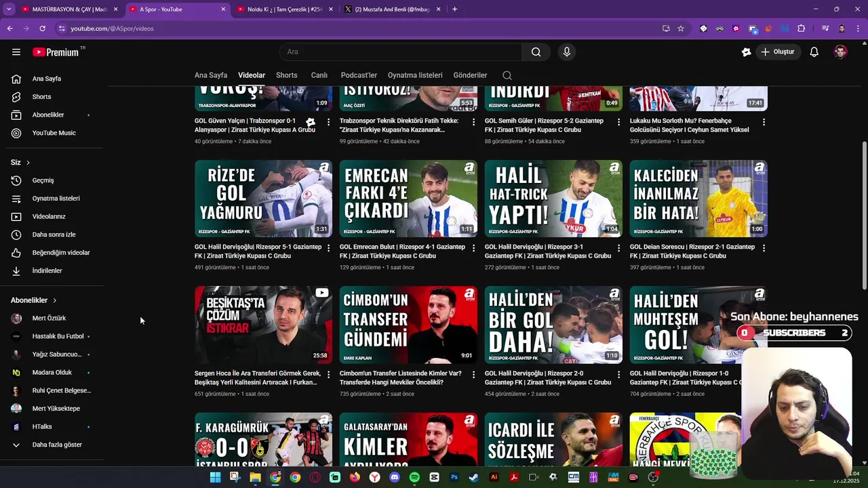Open the Shorts channel tab
The width and height of the screenshot is (868, 488).
[x=287, y=75]
